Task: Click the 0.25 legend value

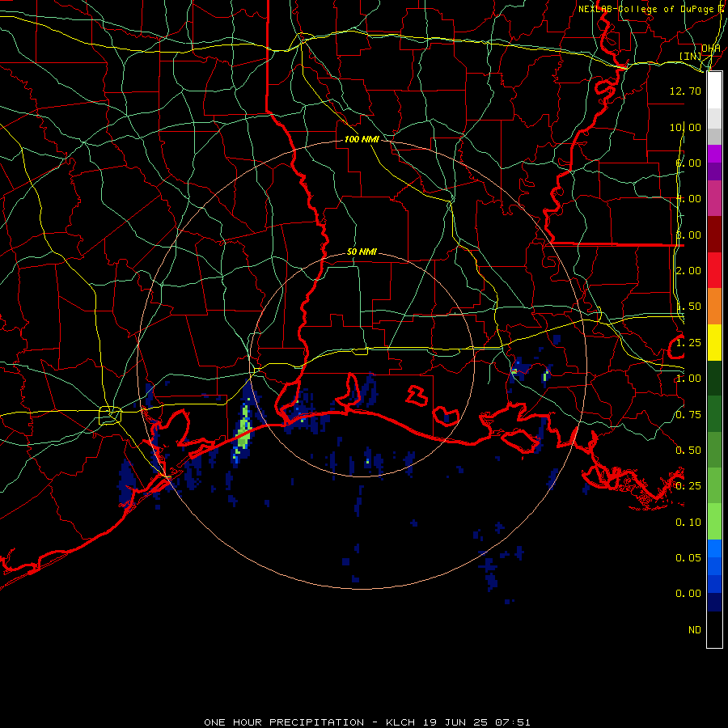Action: [688, 486]
